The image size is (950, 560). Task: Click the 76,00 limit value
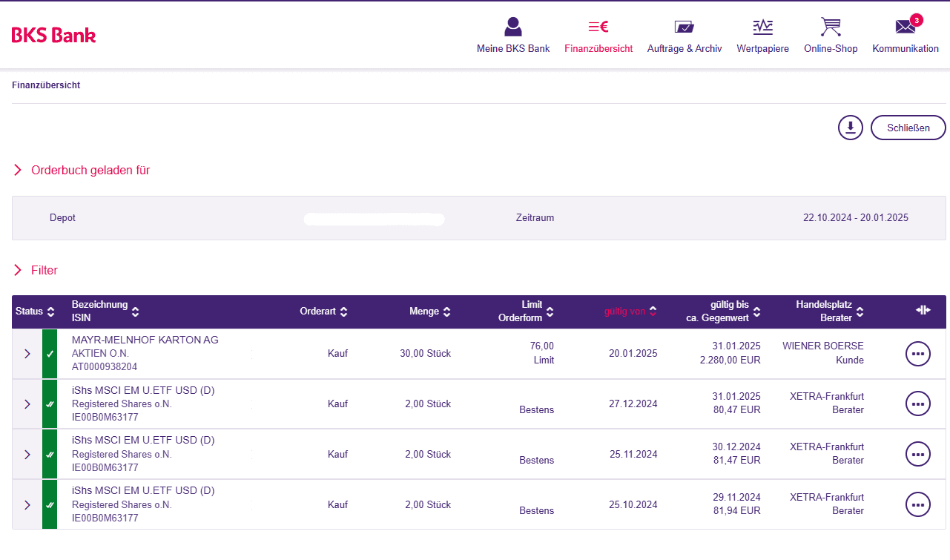[x=542, y=346]
